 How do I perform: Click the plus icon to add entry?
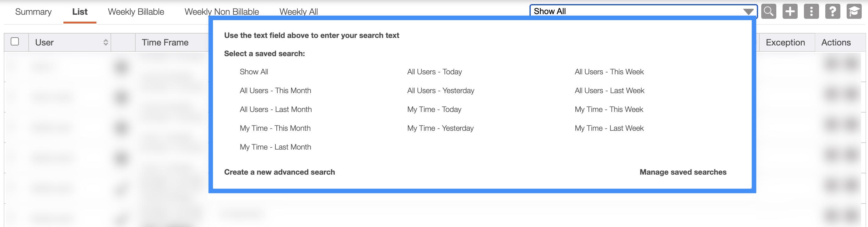(790, 11)
